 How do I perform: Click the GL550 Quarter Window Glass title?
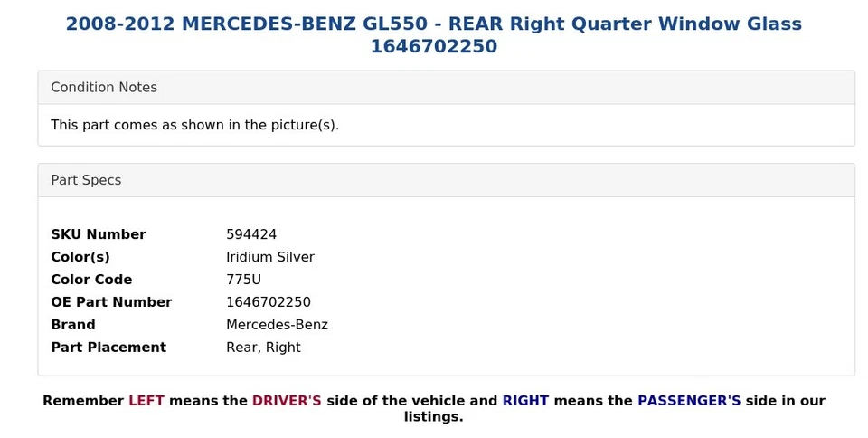click(x=433, y=35)
